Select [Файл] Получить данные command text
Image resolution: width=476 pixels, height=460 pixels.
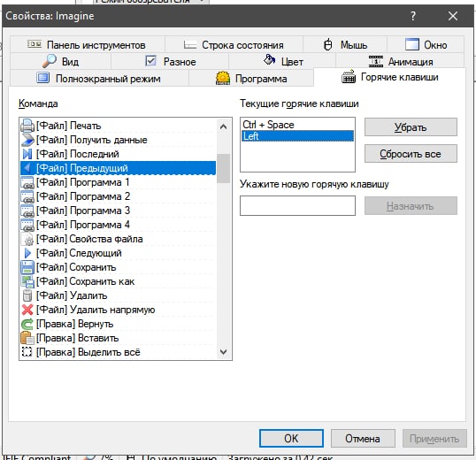[92, 140]
